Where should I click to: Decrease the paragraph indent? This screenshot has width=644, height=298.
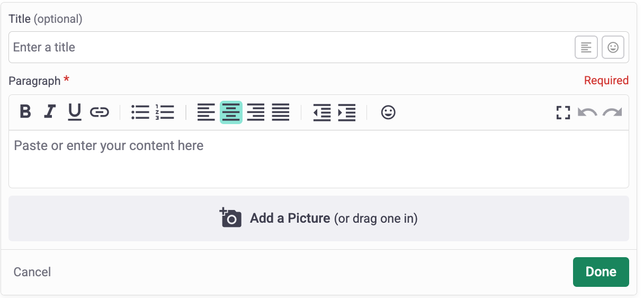point(322,112)
